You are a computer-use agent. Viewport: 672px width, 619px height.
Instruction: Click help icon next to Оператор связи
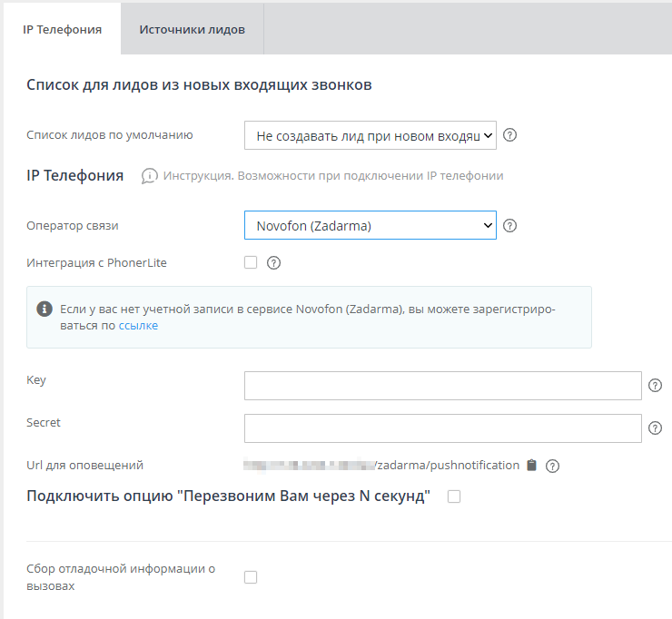click(510, 225)
